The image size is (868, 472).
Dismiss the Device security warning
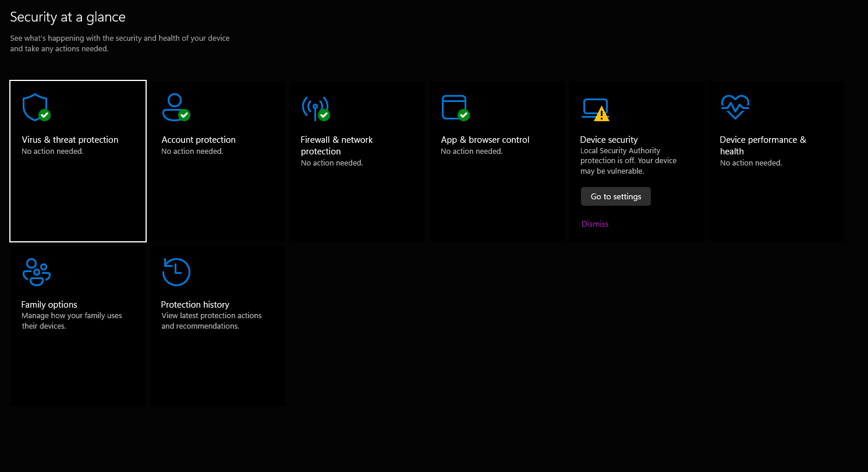595,224
